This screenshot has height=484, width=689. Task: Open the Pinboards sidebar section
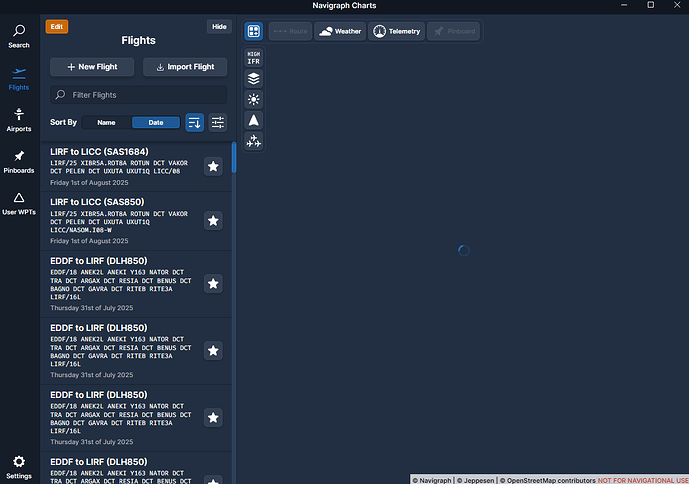pyautogui.click(x=19, y=162)
